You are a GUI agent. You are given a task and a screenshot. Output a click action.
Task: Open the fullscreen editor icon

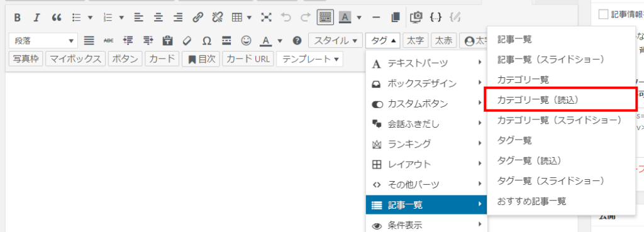click(267, 17)
